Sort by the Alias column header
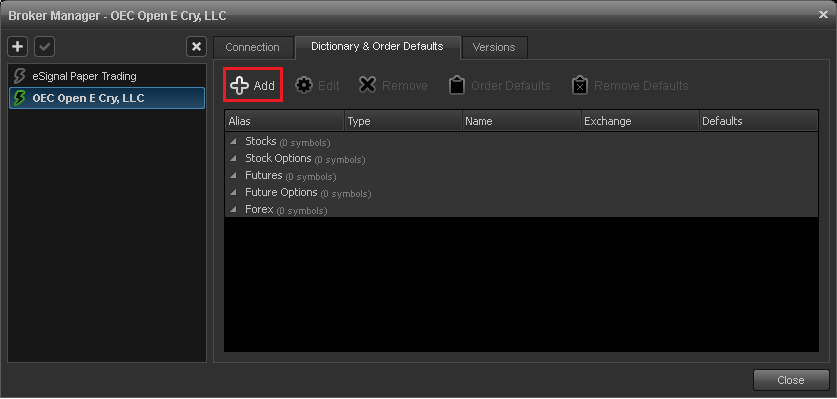The width and height of the screenshot is (837, 399). click(285, 121)
